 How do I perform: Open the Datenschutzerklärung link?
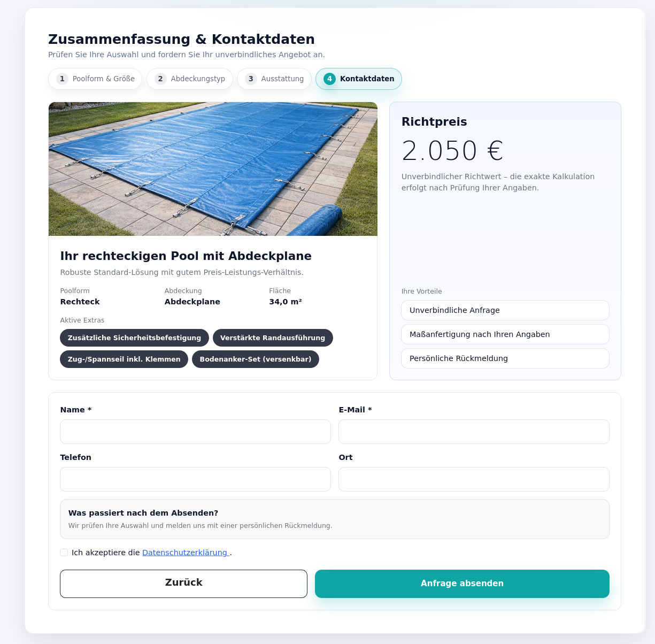tap(185, 553)
